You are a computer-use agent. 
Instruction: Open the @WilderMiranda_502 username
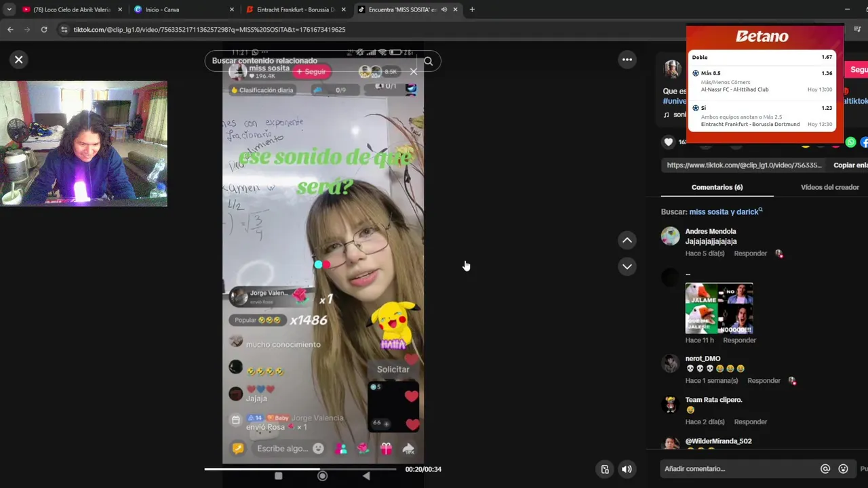coord(718,441)
